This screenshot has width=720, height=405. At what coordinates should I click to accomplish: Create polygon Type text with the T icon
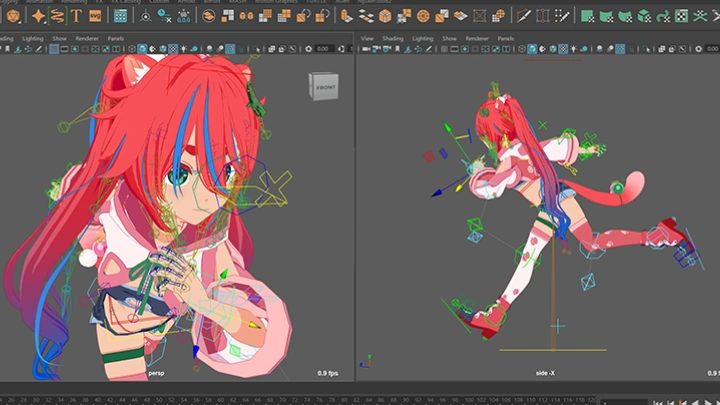point(76,16)
